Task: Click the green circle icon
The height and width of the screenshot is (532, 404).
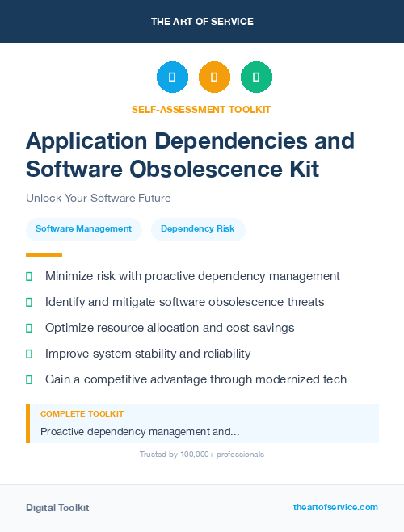Action: pos(256,77)
